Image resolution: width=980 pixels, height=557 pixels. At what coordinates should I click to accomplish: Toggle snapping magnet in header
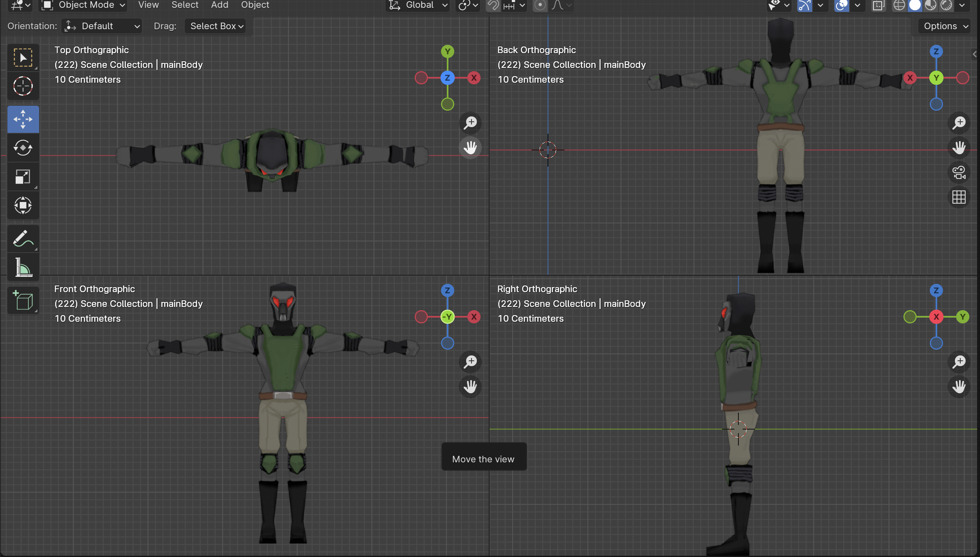[493, 5]
